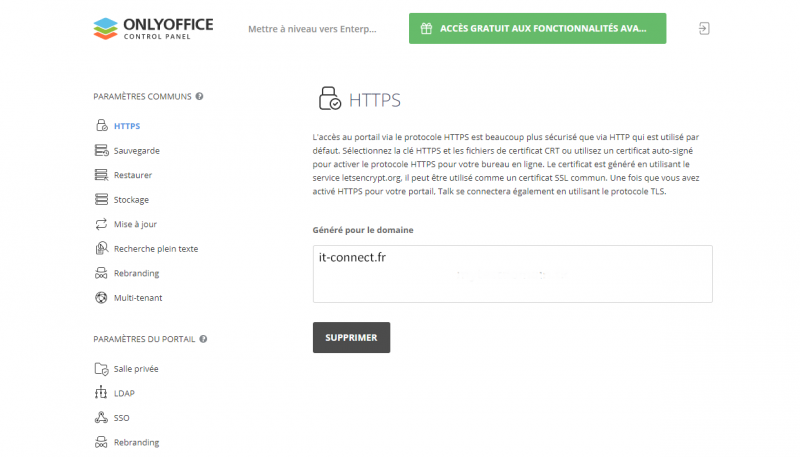This screenshot has height=457, width=800.
Task: Click the LDAP hierarchy icon
Action: [100, 393]
